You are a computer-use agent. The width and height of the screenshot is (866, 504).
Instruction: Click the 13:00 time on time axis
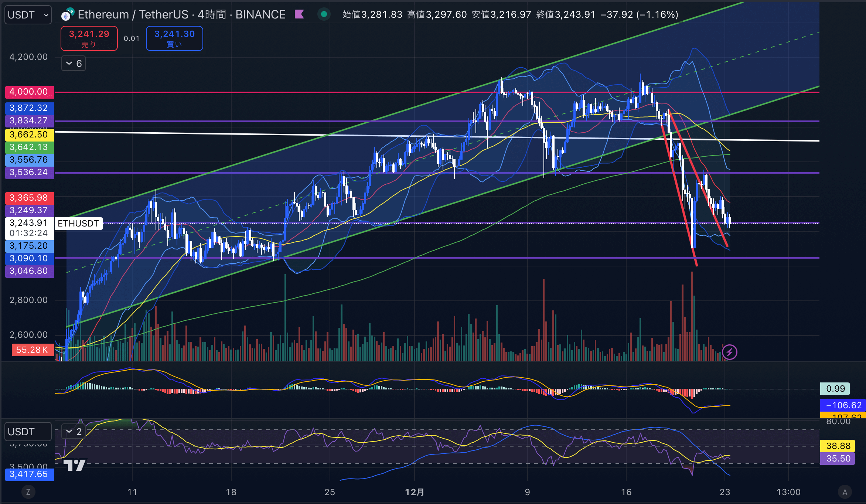(x=788, y=492)
